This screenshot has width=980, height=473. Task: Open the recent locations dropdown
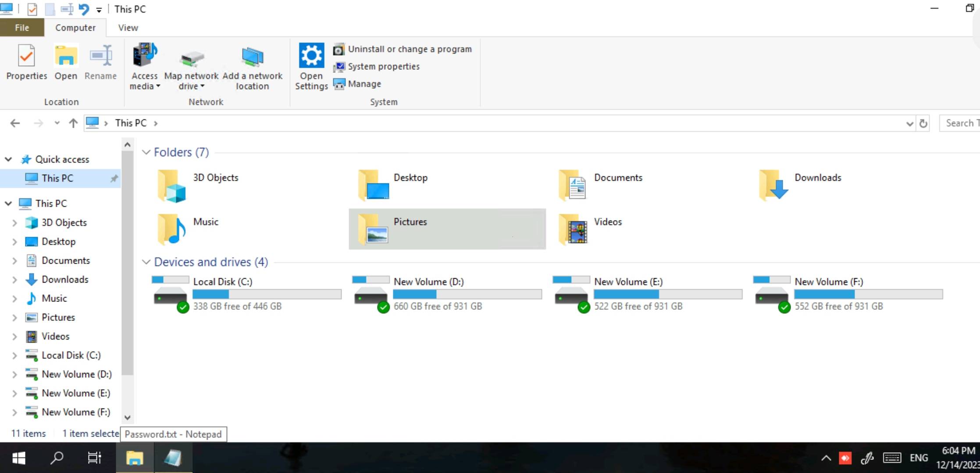point(57,123)
